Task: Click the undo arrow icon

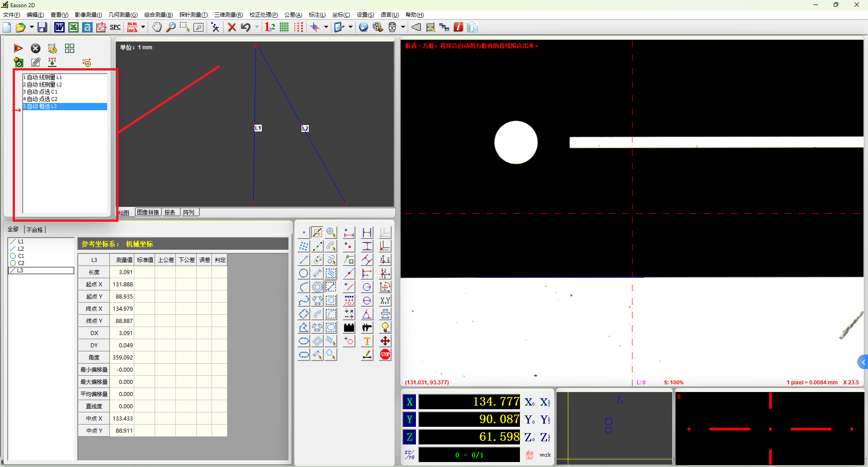Action: (x=245, y=27)
